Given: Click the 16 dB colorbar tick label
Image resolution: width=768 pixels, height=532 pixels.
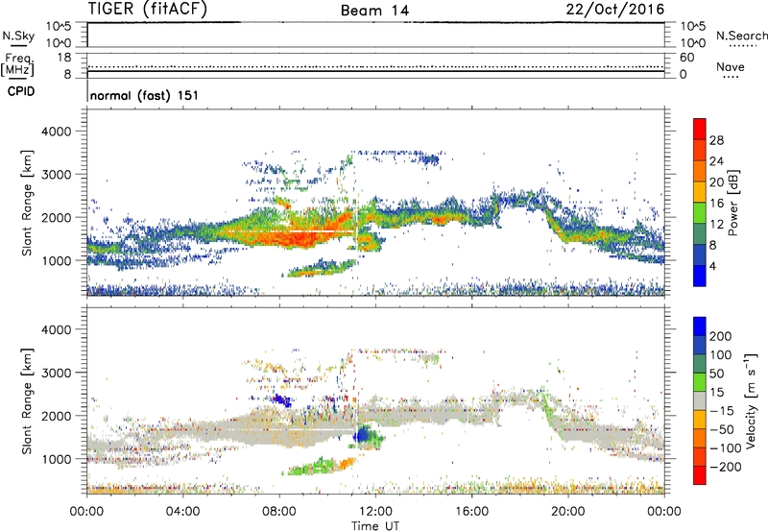Looking at the screenshot, I should [716, 204].
